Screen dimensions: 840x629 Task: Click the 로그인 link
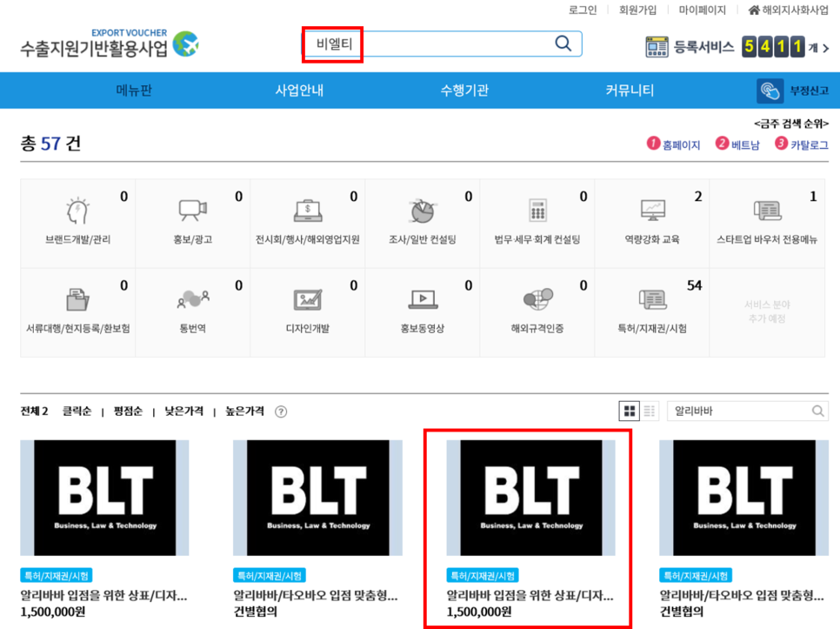point(583,10)
